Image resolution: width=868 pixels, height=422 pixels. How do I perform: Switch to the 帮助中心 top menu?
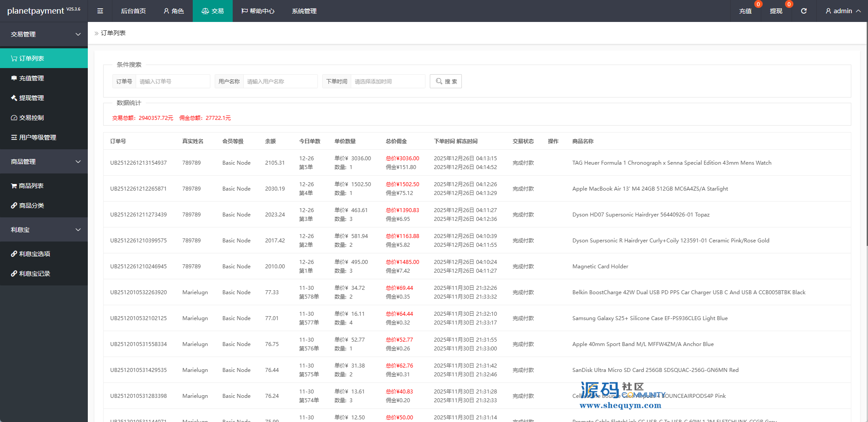258,11
